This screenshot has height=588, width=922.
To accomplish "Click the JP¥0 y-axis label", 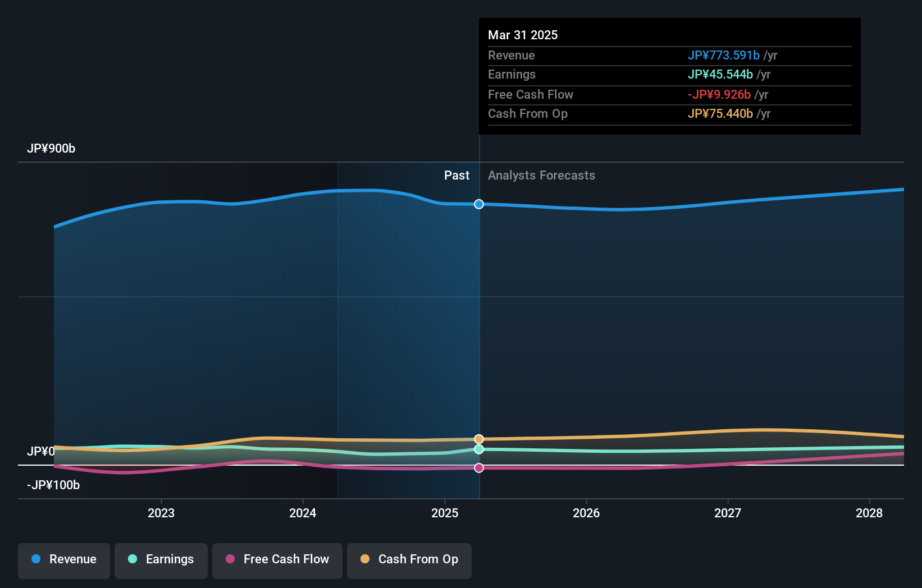I will [41, 451].
